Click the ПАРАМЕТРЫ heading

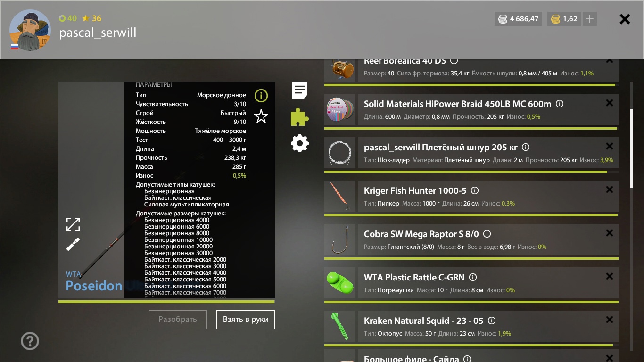[154, 85]
